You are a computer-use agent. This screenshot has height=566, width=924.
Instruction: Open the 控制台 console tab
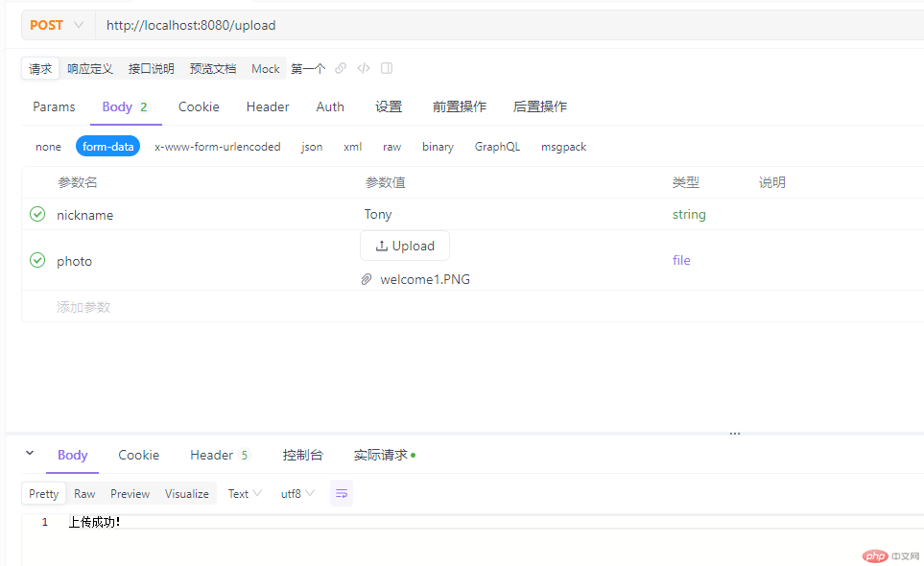click(303, 455)
